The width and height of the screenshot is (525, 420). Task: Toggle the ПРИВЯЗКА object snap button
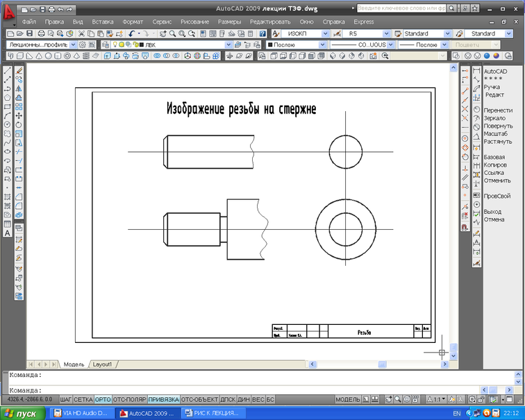coord(164,400)
